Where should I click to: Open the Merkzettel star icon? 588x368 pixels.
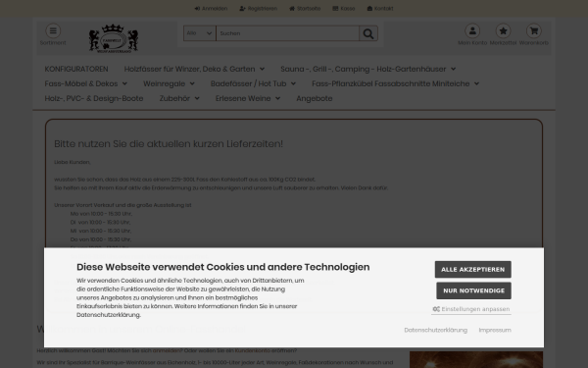point(504,30)
